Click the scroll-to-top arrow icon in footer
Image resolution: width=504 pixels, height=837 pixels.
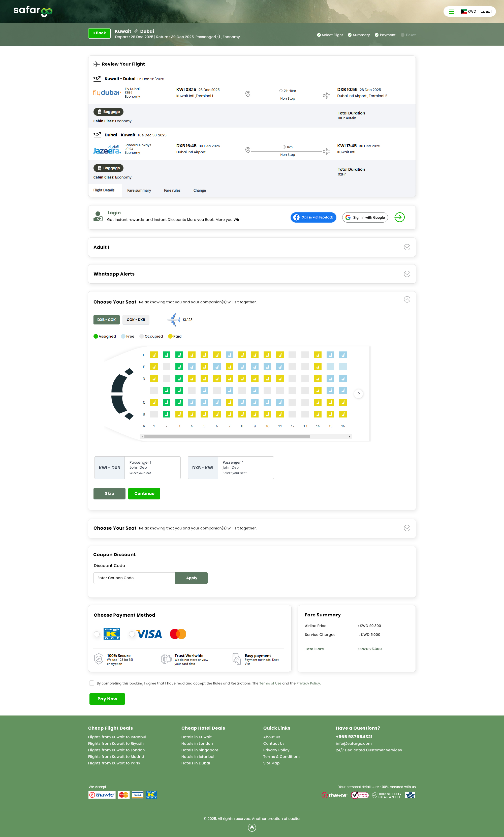click(252, 827)
